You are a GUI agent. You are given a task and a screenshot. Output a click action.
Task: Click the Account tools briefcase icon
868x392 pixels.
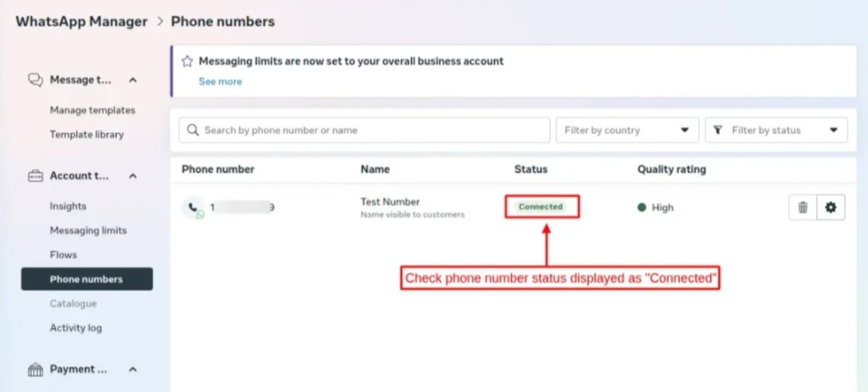(x=35, y=176)
